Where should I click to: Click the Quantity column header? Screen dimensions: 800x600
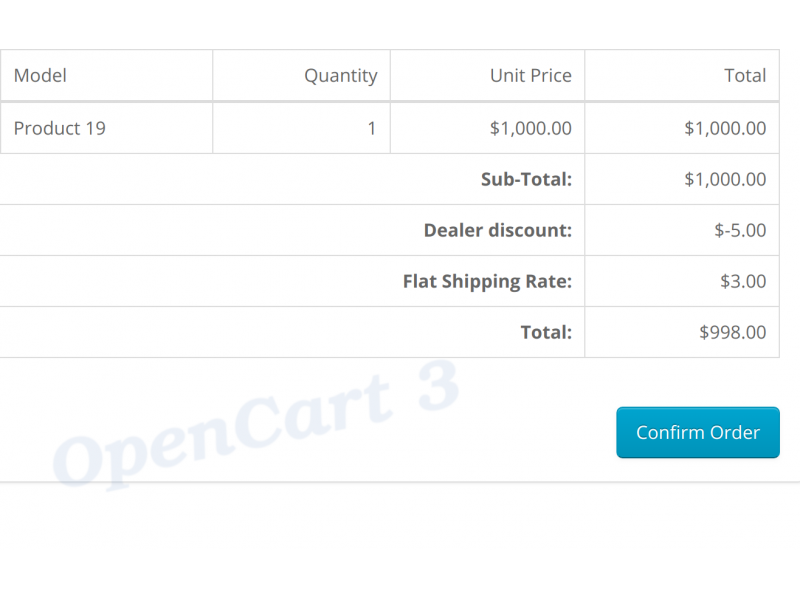[x=302, y=76]
